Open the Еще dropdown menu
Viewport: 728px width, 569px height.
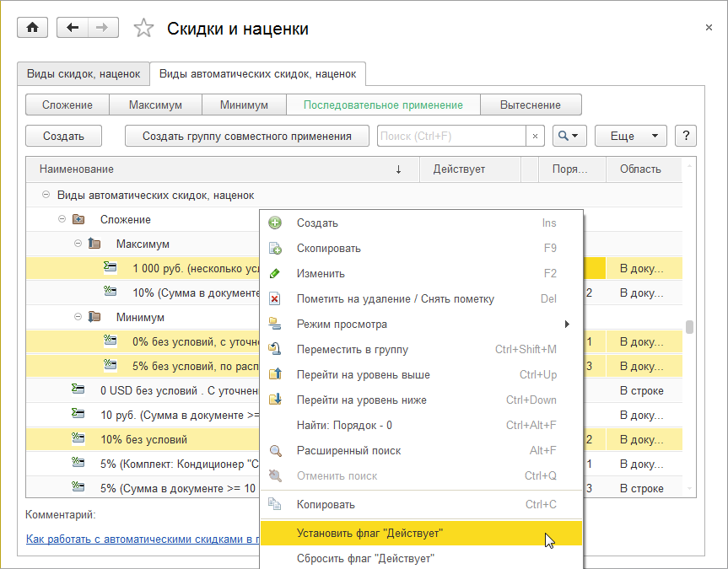(630, 136)
